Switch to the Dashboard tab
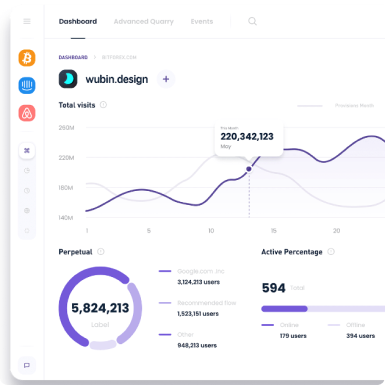This screenshot has width=385, height=385. pos(78,21)
